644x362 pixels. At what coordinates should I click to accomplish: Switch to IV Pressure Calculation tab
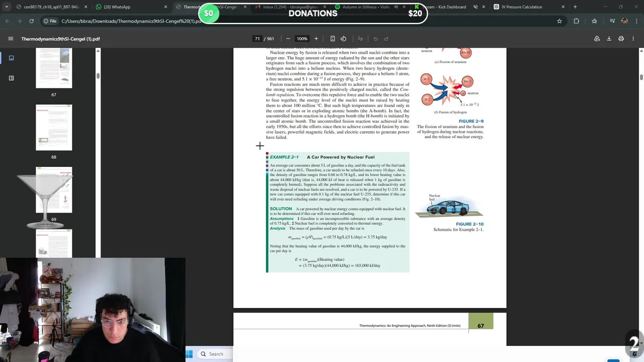(529, 7)
